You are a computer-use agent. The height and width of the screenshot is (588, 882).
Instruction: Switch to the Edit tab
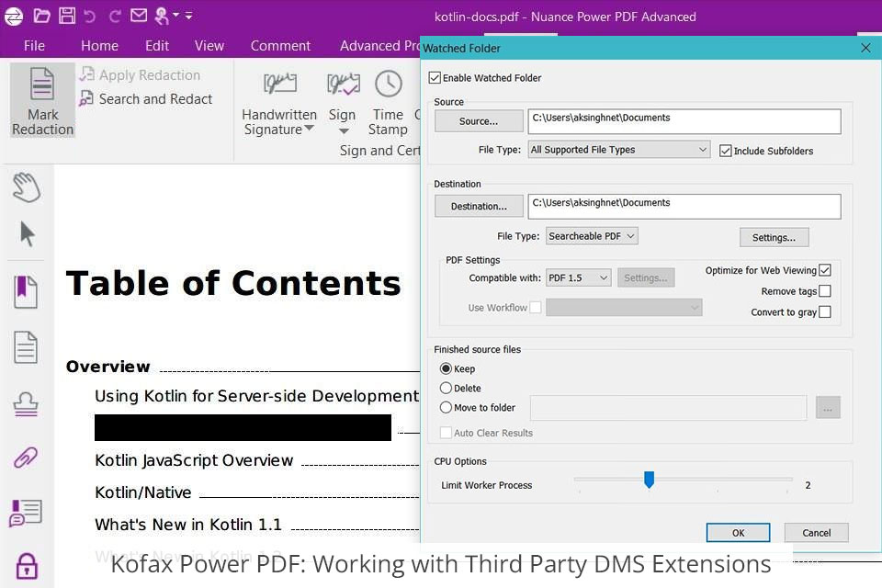[157, 46]
